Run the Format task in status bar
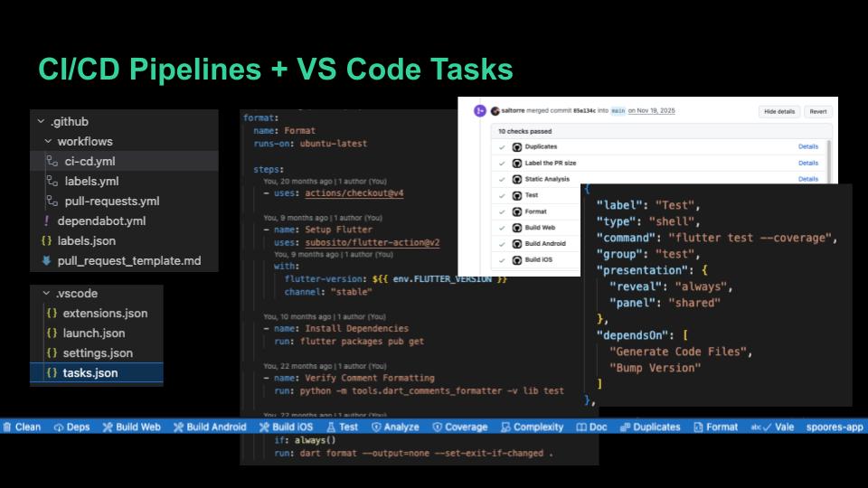This screenshot has width=868, height=488. click(716, 427)
